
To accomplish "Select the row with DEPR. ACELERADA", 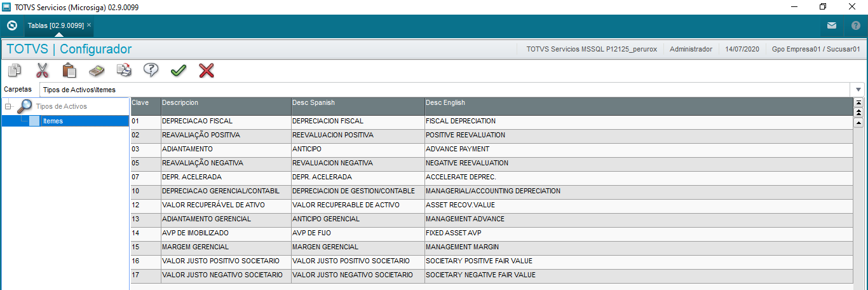I will coord(491,177).
